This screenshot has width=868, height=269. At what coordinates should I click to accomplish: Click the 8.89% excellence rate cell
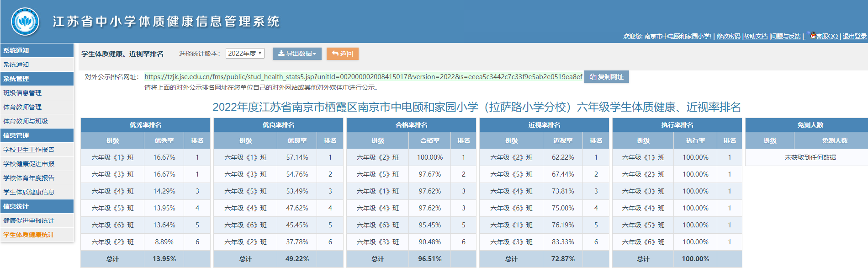[164, 242]
